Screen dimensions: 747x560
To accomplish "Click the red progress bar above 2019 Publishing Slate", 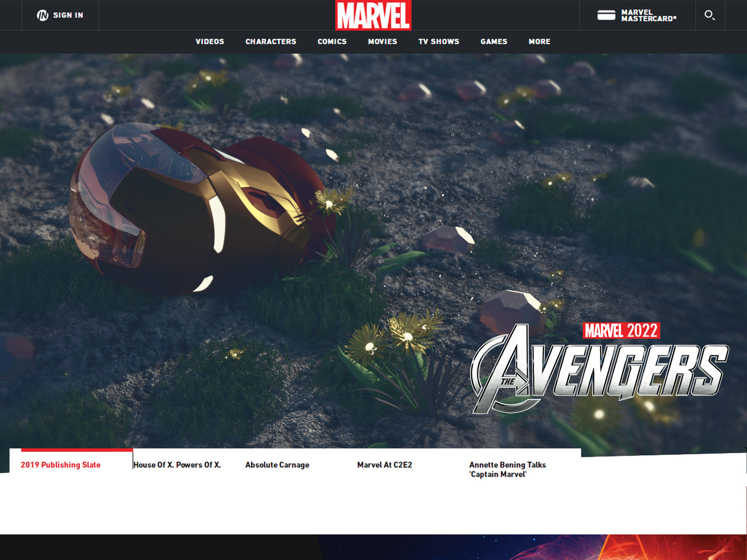I will pyautogui.click(x=76, y=450).
